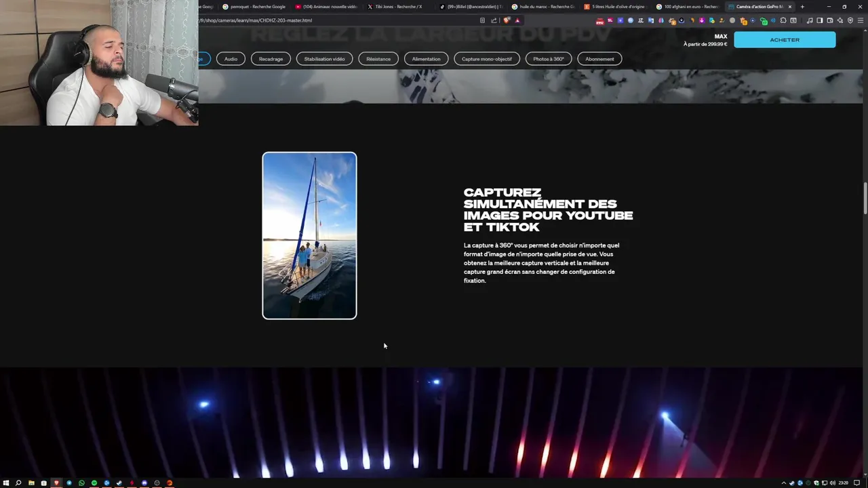Switch to the Billel TikTok tab
The height and width of the screenshot is (488, 868).
[470, 7]
